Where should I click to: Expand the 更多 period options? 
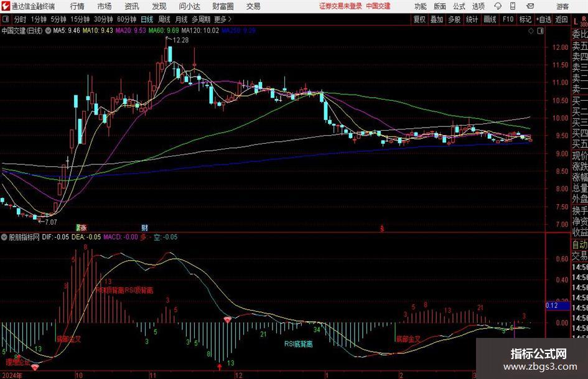tap(223, 19)
